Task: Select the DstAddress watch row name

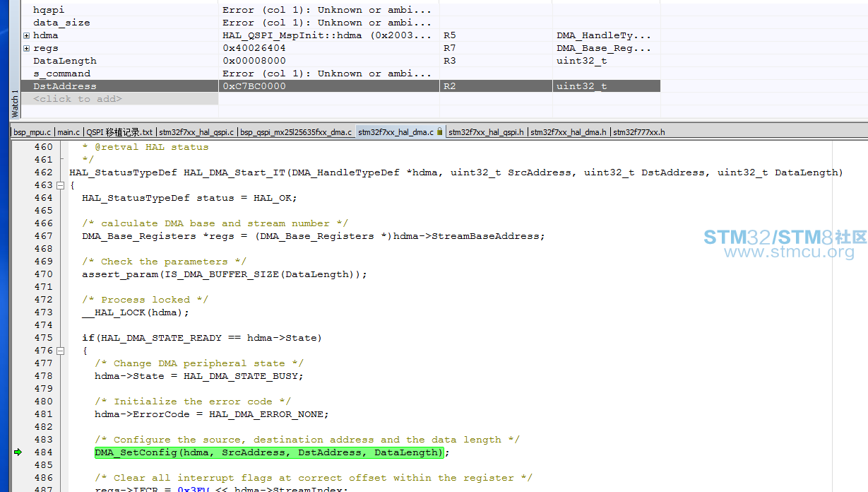Action: click(x=65, y=86)
